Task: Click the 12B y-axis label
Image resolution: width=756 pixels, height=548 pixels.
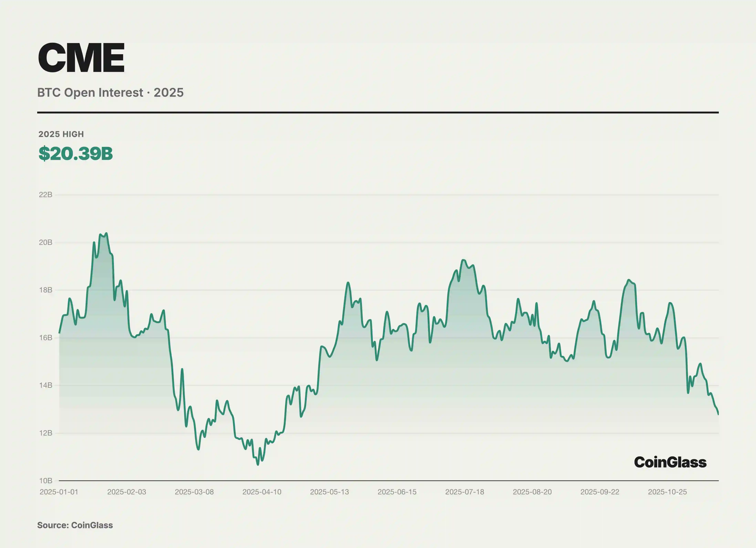Action: point(46,433)
